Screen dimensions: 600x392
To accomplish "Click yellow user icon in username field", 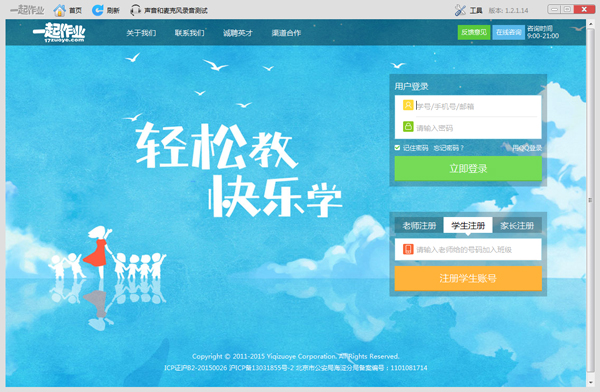I will tap(408, 105).
